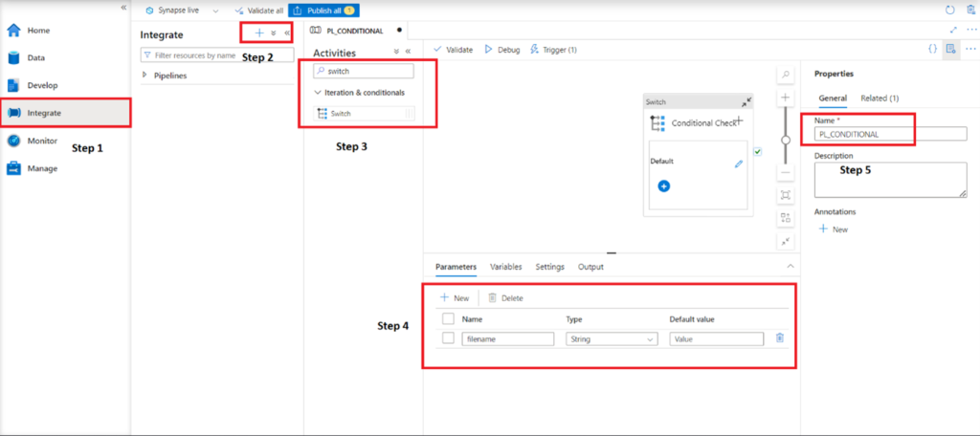Open the Related (1) properties tab
Screen dimensions: 980x436
879,98
